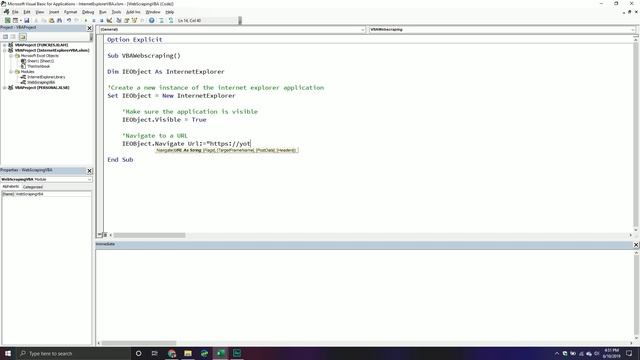This screenshot has width=640, height=360.
Task: Click the Insert UserForm toolbar icon
Action: (x=15, y=20)
